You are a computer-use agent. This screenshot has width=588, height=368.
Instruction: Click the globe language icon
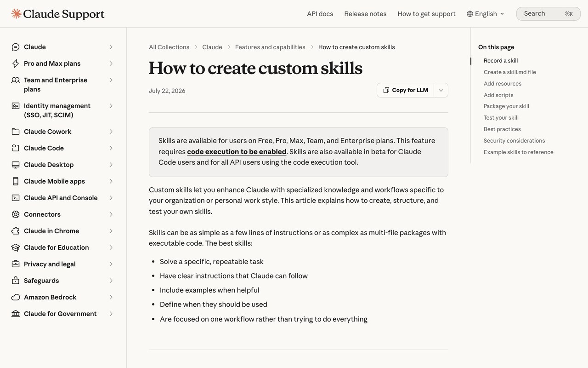tap(470, 14)
